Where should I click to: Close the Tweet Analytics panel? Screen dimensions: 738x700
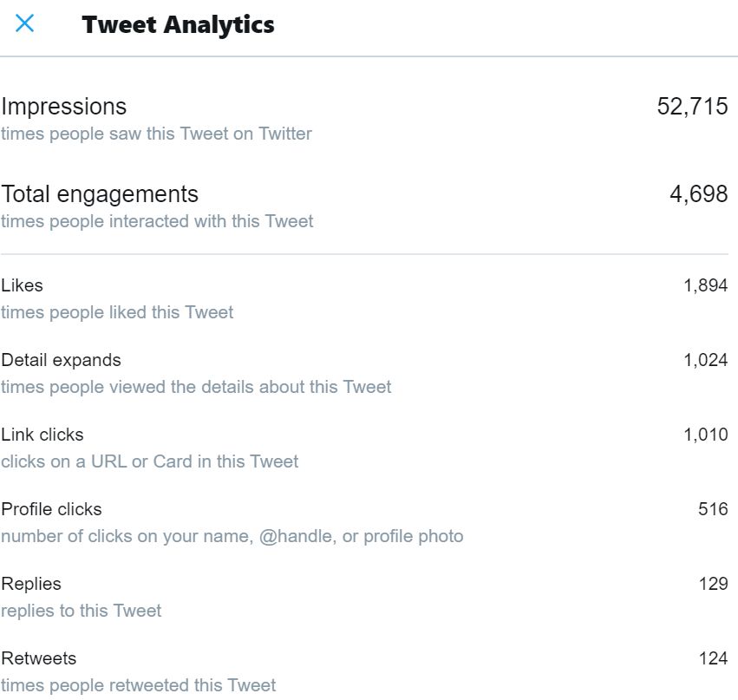pyautogui.click(x=24, y=23)
